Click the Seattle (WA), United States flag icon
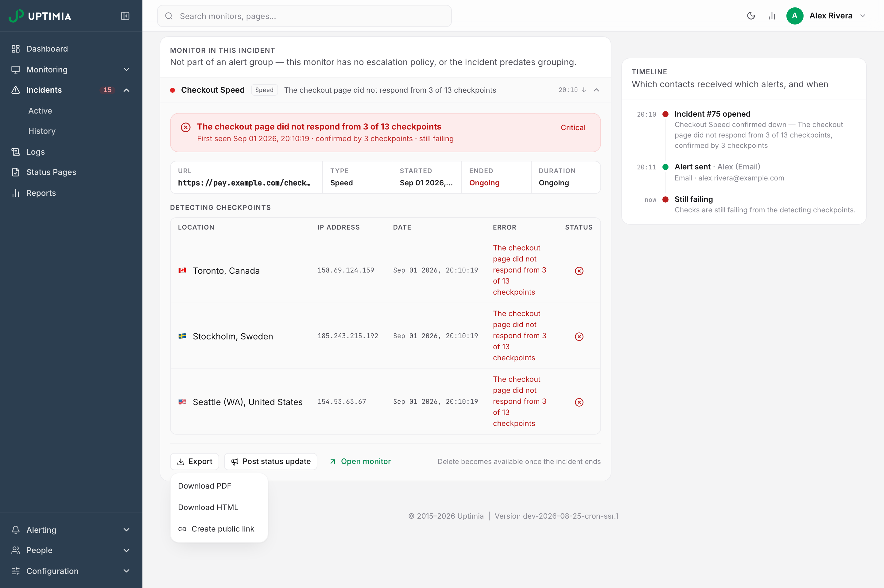 point(182,402)
